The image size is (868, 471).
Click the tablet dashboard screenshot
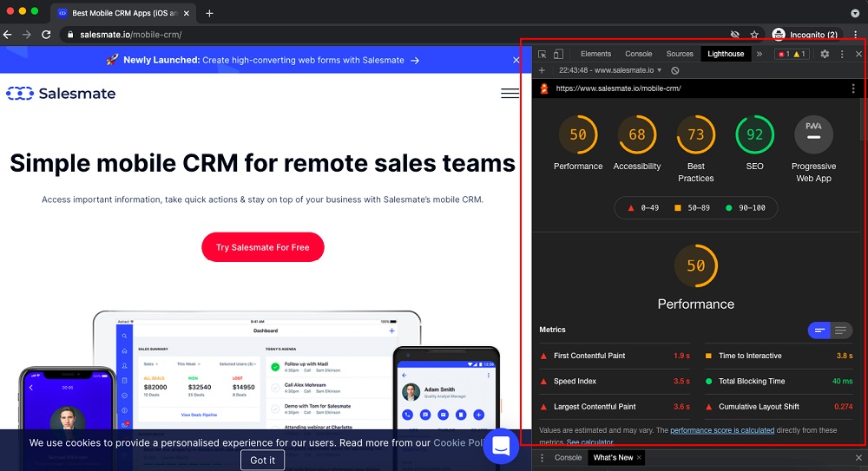257,370
